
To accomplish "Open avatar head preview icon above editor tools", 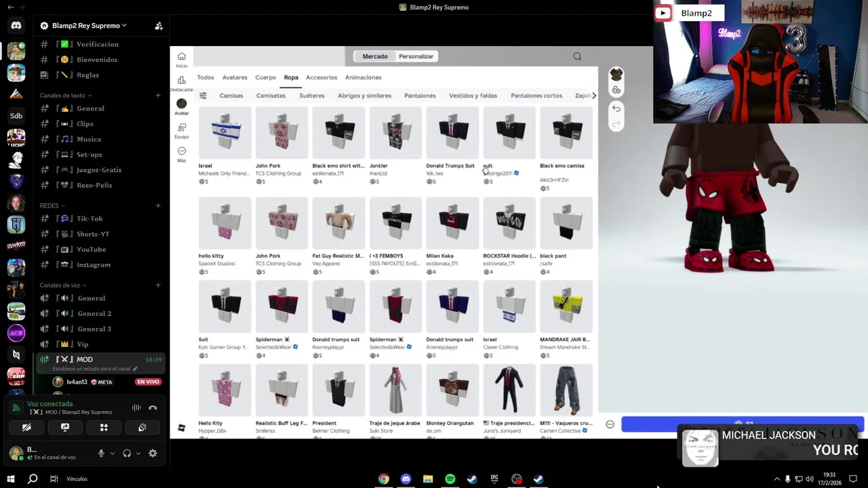I will 616,74.
